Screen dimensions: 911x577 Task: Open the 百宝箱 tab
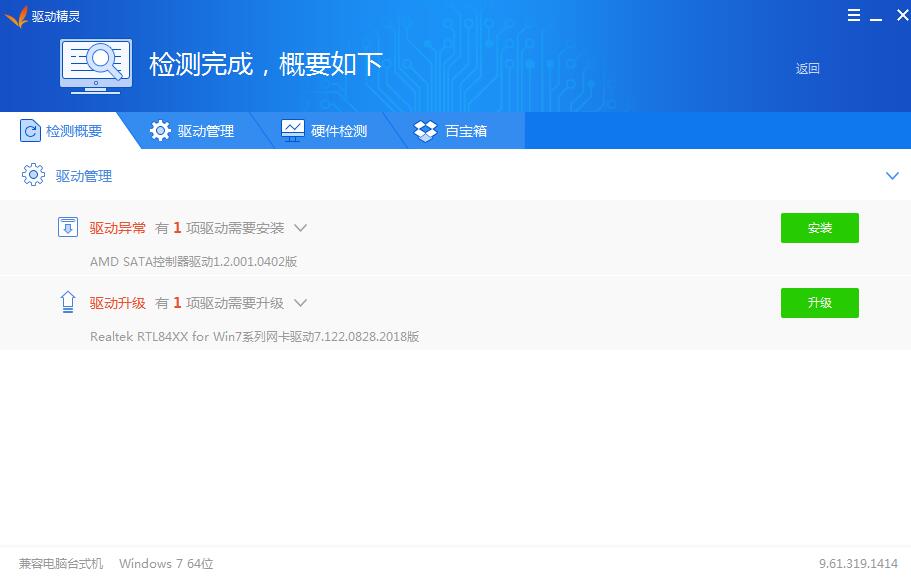[x=451, y=131]
